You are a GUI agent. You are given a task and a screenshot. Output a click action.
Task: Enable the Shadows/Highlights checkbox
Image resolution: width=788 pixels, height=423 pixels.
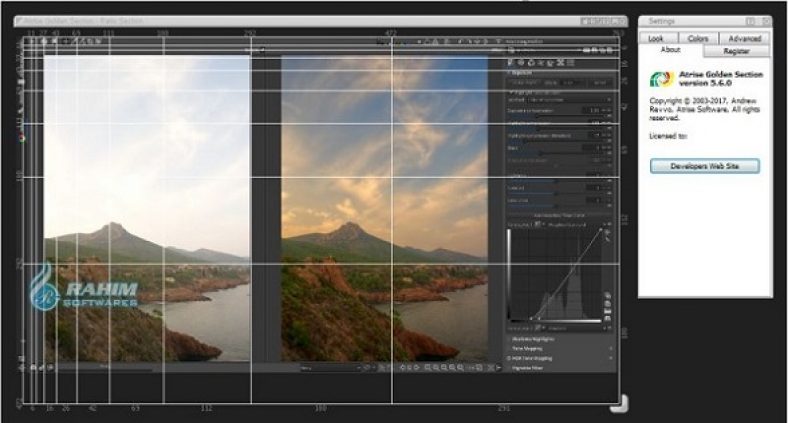[510, 339]
